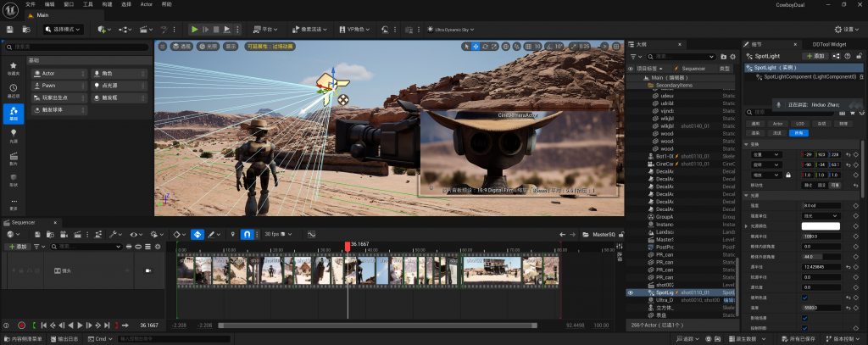Click the viewport hamburger menu icon

pyautogui.click(x=161, y=47)
